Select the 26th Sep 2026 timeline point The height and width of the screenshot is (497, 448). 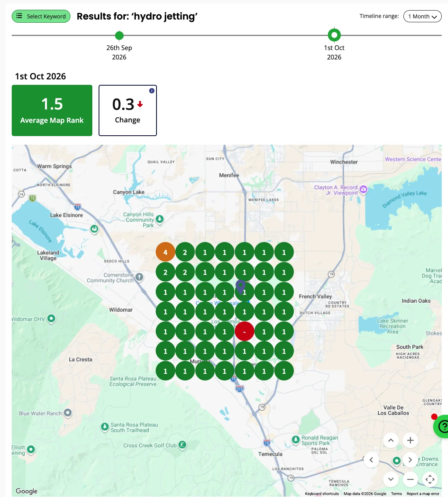click(x=119, y=36)
